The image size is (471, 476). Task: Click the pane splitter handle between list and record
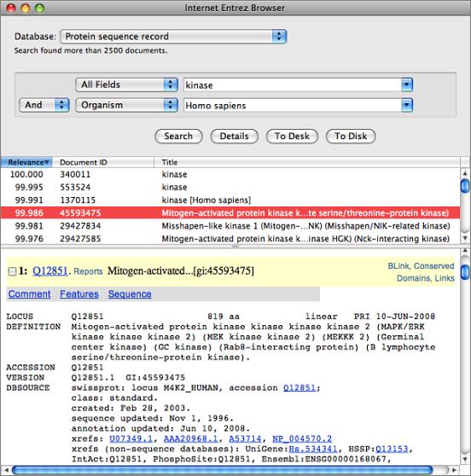235,247
